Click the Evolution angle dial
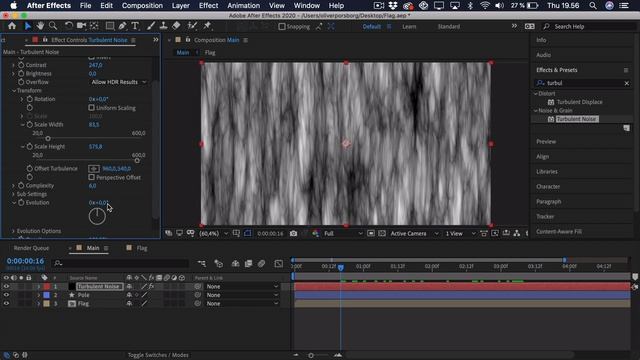This screenshot has width=640, height=360. [97, 216]
